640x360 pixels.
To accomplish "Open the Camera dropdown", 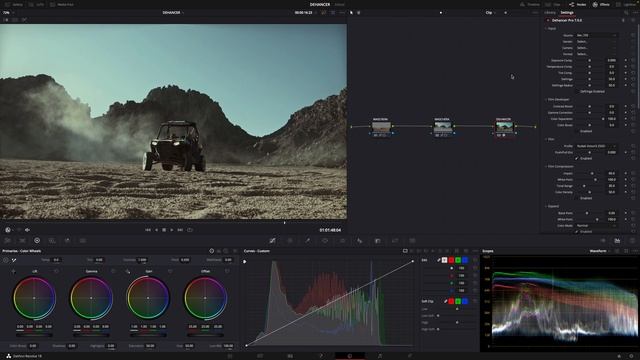I will [596, 48].
